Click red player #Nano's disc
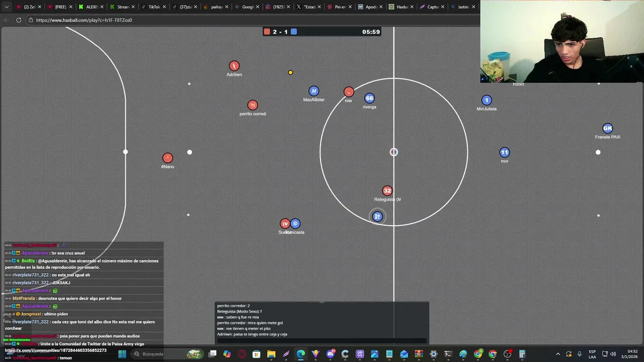644x362 pixels. [x=168, y=158]
